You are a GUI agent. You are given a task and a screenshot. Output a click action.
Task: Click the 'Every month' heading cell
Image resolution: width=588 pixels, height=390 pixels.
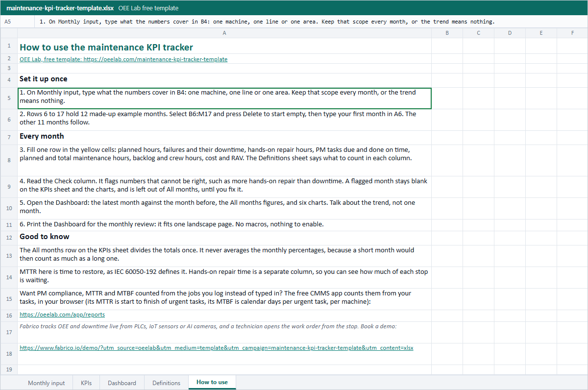224,138
